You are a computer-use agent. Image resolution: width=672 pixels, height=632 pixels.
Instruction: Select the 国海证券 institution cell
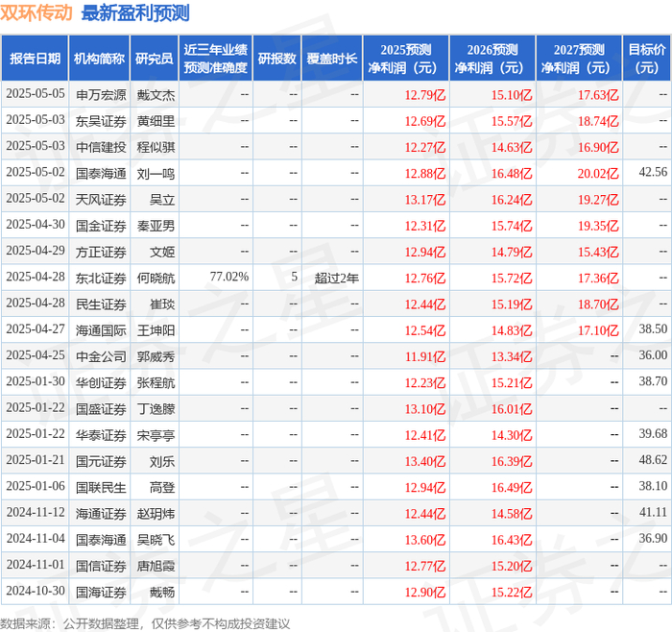[101, 593]
